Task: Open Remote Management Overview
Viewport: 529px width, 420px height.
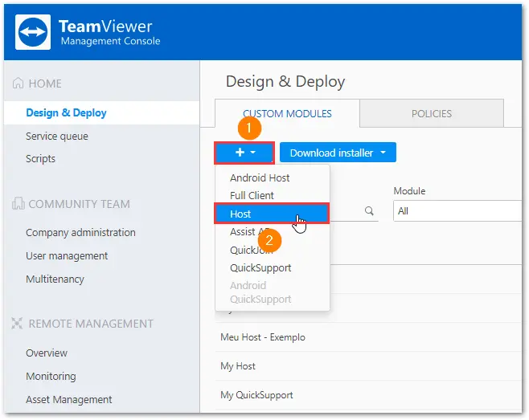Action: click(47, 353)
